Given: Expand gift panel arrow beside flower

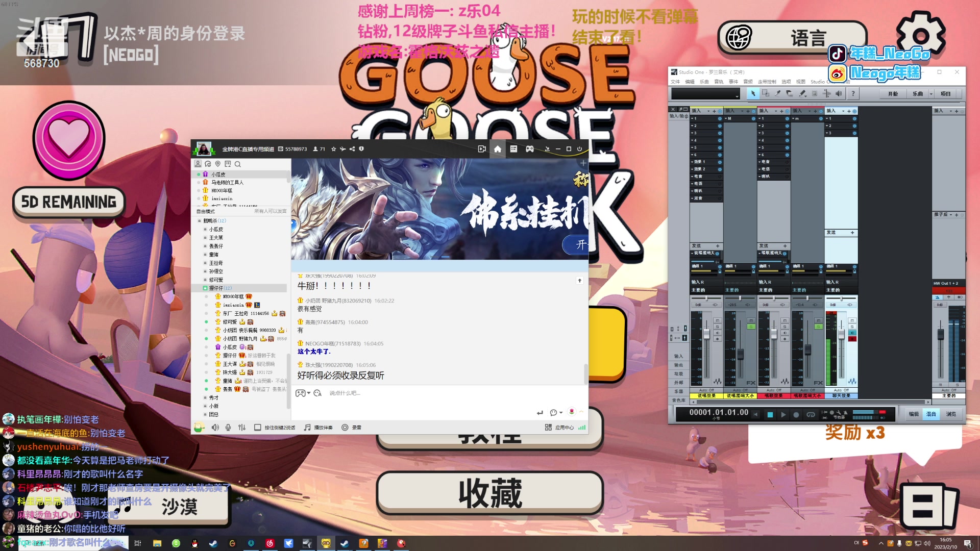Looking at the screenshot, I should [x=581, y=411].
